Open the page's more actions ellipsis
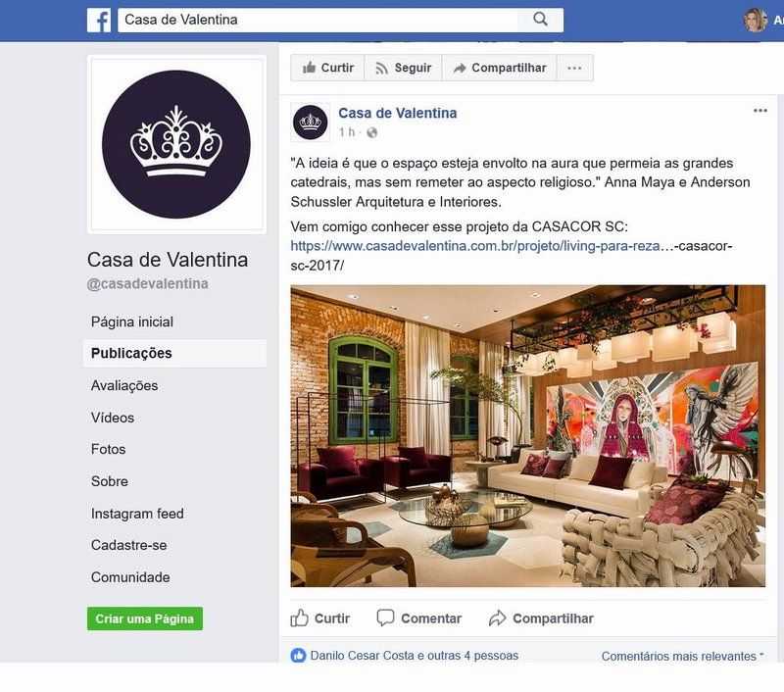784x692 pixels. 574,68
